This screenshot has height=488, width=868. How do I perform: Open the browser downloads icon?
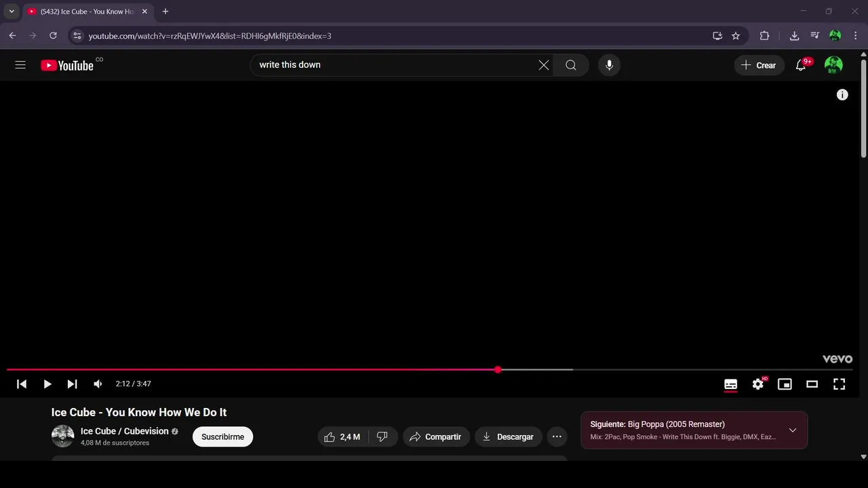(x=794, y=36)
